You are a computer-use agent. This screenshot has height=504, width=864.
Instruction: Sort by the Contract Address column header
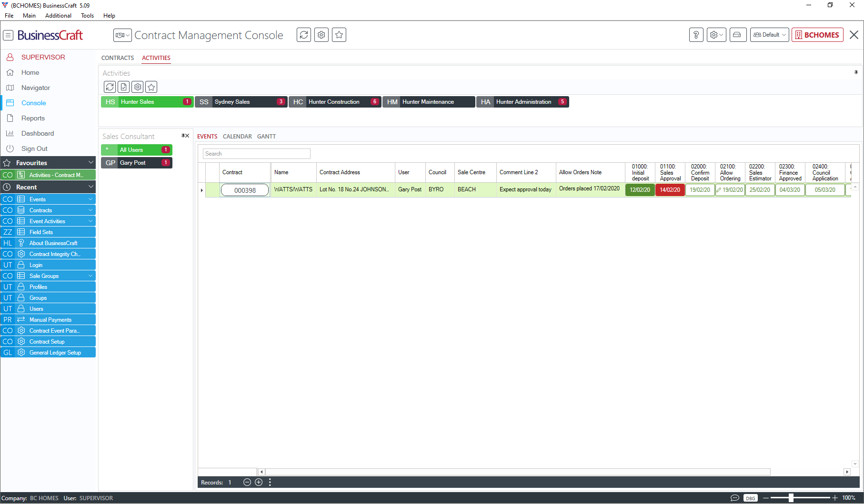(355, 172)
